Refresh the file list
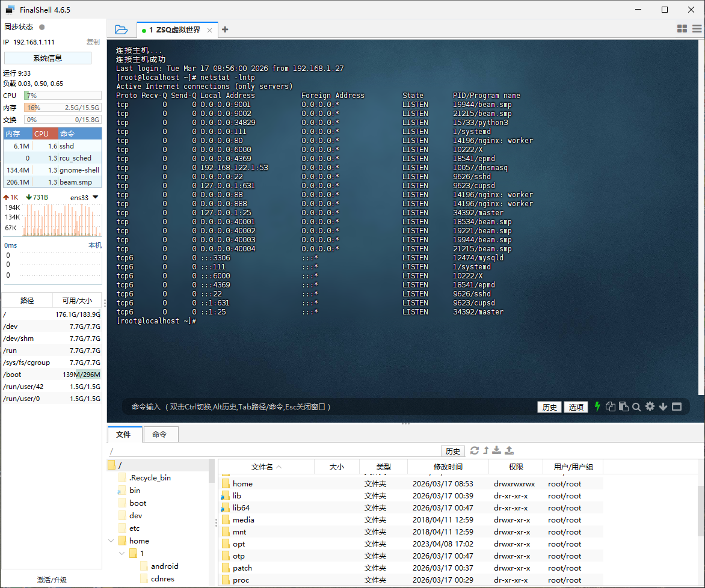The image size is (705, 588). coord(475,450)
